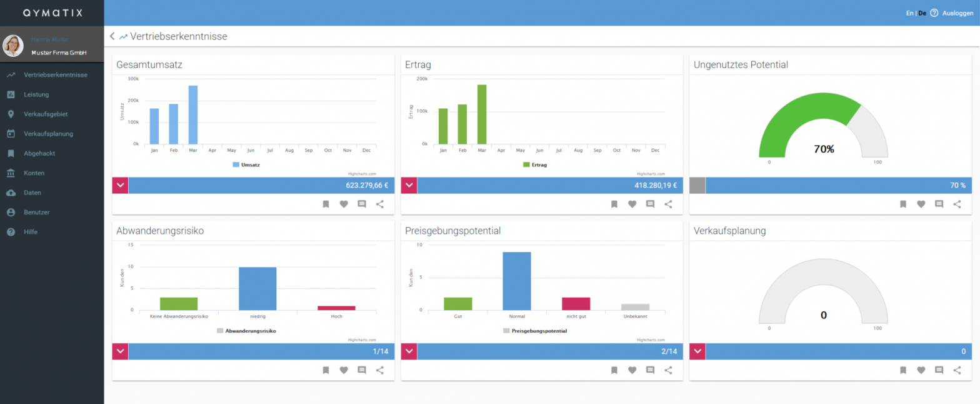
Task: Share the Ungenutztes Potential card
Action: [x=957, y=204]
